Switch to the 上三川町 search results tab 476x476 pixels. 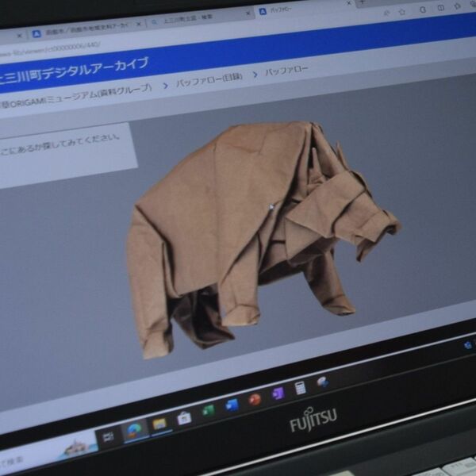[x=199, y=18]
